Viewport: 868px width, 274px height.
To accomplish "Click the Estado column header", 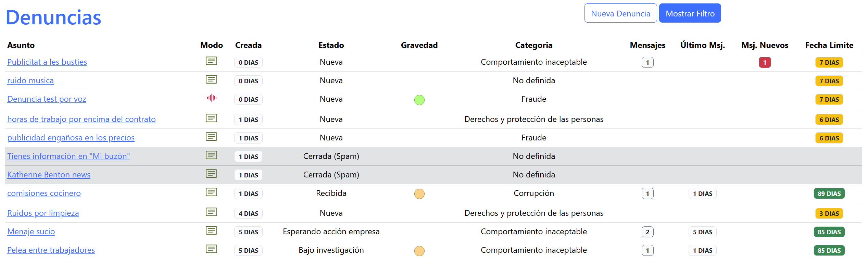I will (331, 45).
